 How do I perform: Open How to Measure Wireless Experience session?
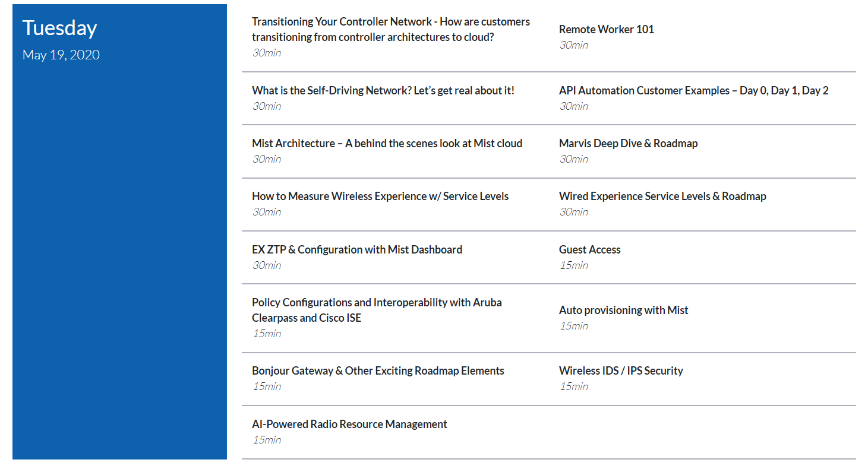click(x=380, y=196)
